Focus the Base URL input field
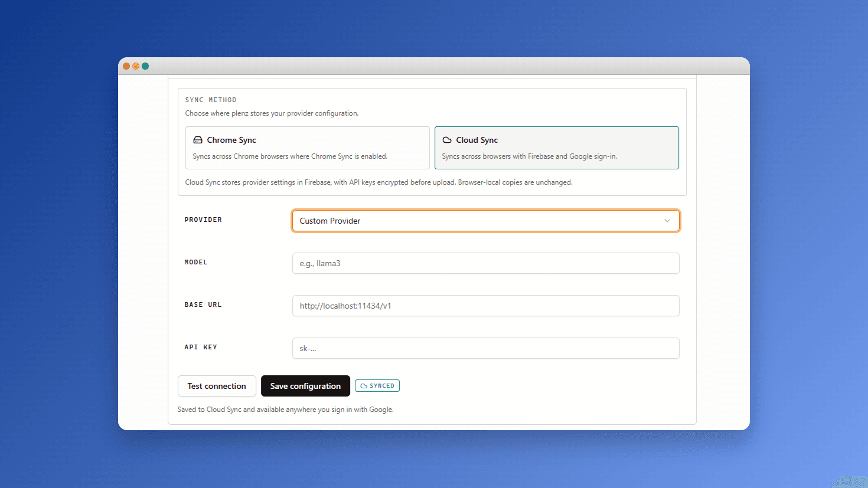Viewport: 868px width, 488px height. (486, 306)
